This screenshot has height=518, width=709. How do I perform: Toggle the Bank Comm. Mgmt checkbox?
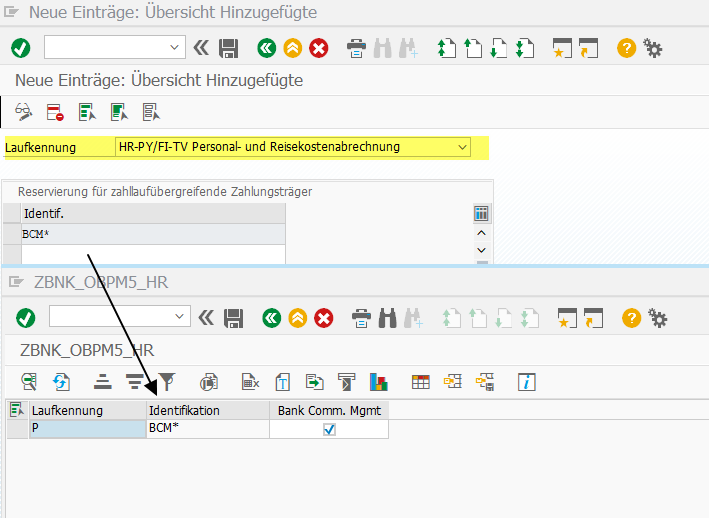point(329,429)
